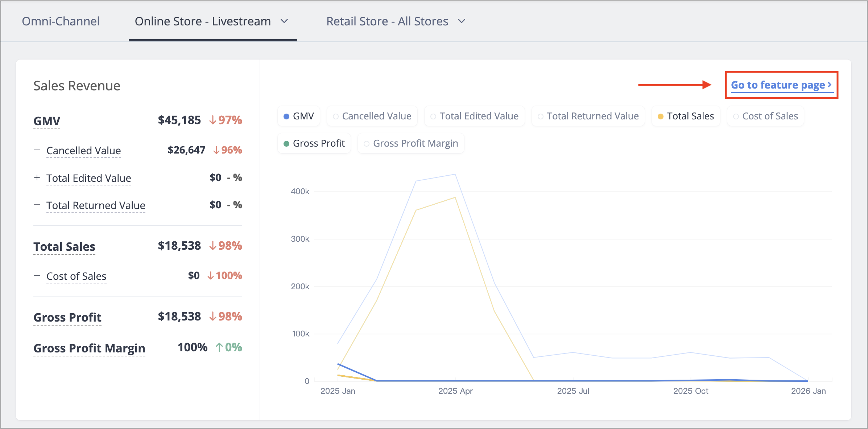Toggle the GMV series in the chart legend

pyautogui.click(x=299, y=116)
